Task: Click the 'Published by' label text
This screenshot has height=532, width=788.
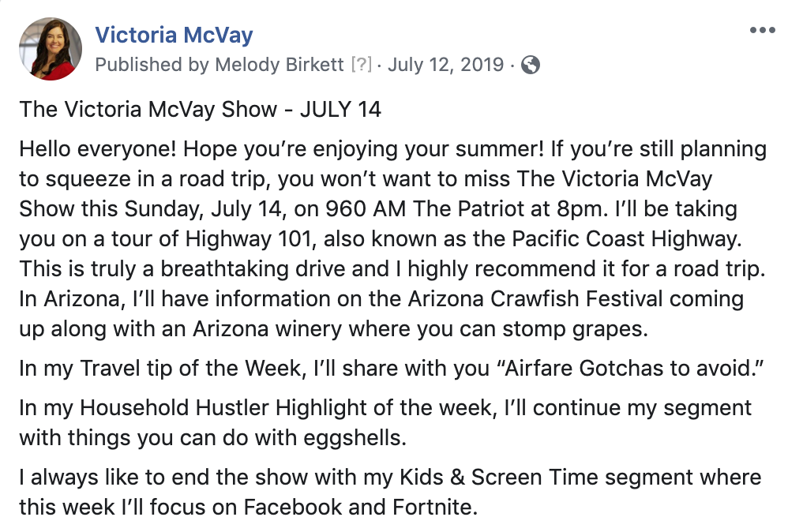Action: pos(152,65)
